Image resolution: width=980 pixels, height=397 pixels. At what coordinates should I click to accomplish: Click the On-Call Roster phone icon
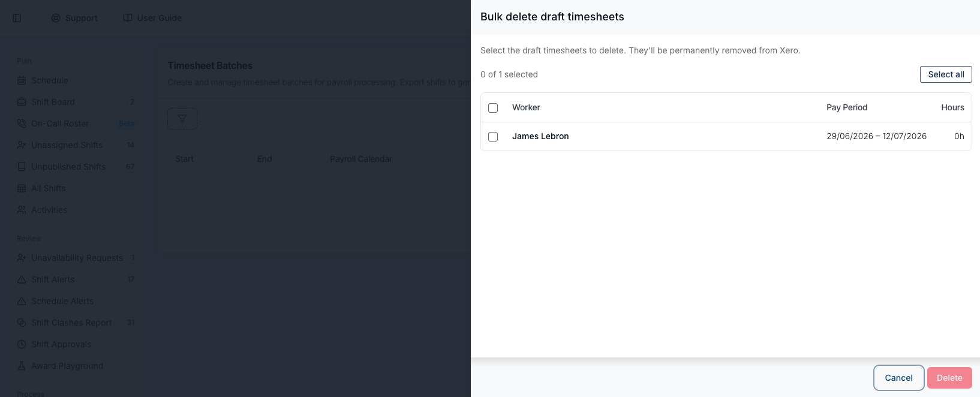(22, 124)
